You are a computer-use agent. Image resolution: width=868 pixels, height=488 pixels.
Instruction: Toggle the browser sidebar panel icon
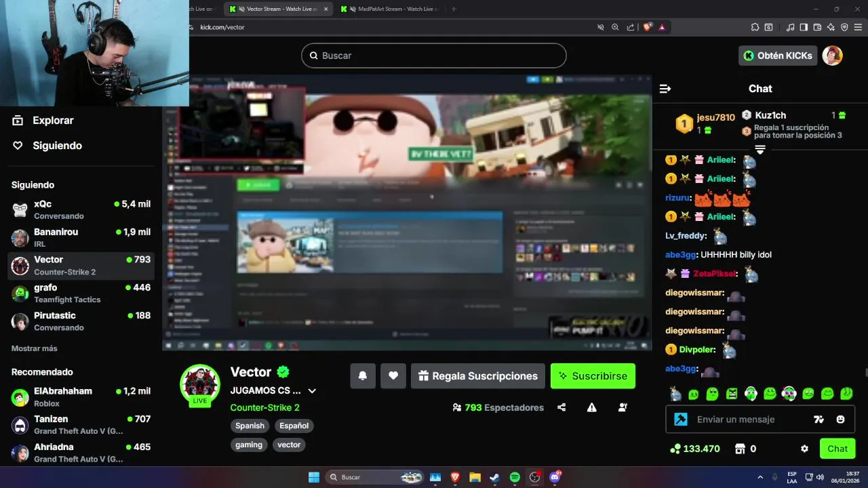(x=804, y=27)
